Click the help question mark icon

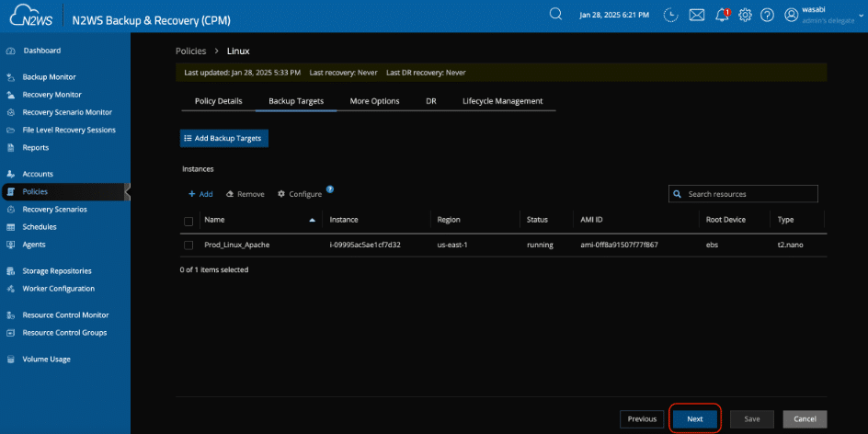coord(767,16)
